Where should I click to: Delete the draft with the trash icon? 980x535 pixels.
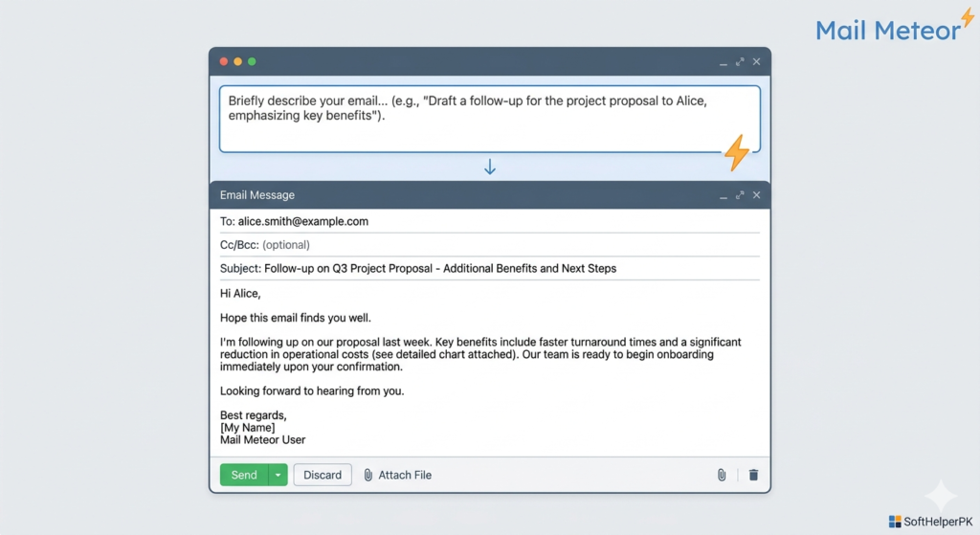point(754,475)
